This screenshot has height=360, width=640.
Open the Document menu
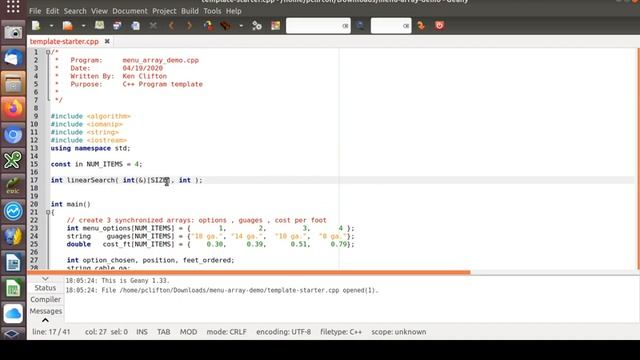[x=130, y=11]
